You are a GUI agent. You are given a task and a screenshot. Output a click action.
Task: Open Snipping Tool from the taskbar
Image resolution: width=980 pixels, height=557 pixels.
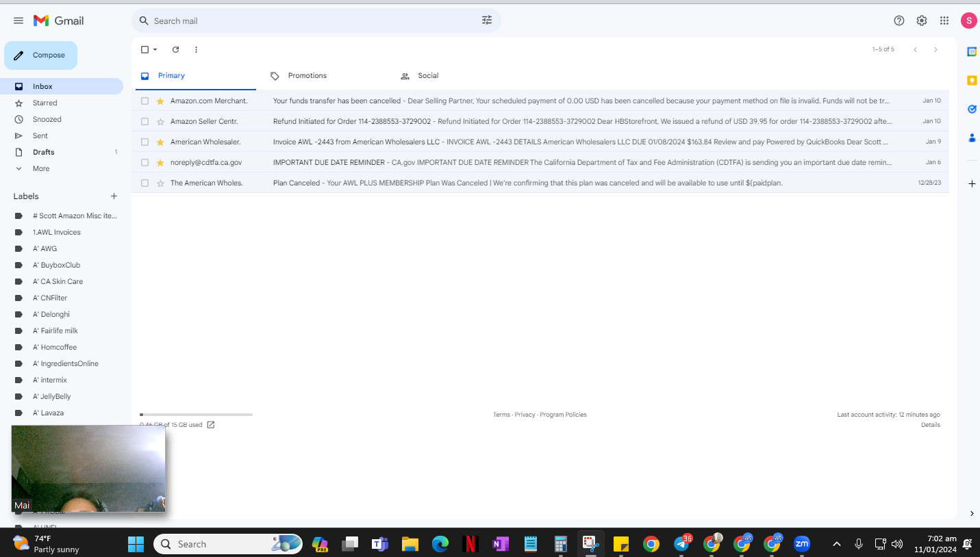pyautogui.click(x=590, y=544)
